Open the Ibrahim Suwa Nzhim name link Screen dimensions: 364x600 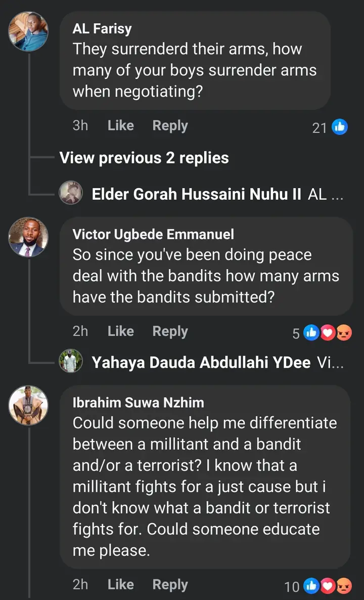point(138,403)
